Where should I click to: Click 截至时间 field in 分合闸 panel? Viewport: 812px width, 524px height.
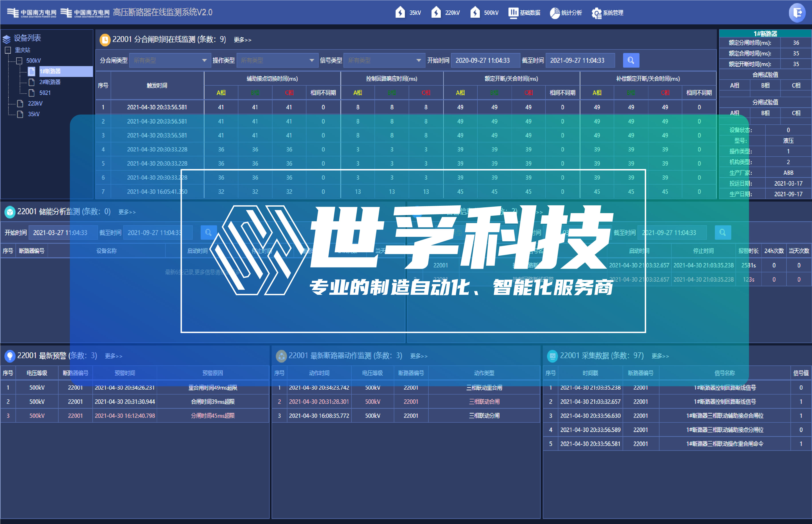(x=580, y=61)
